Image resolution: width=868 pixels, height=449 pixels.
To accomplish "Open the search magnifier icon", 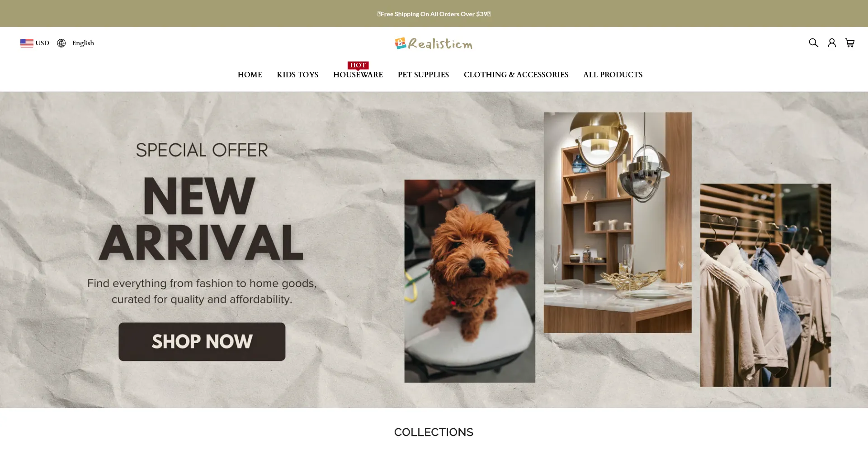I will [x=813, y=43].
